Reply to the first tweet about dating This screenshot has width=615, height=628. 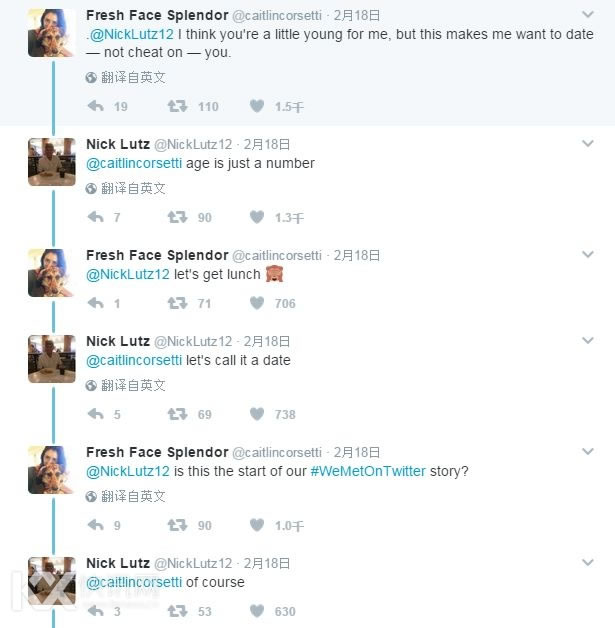coord(96,106)
